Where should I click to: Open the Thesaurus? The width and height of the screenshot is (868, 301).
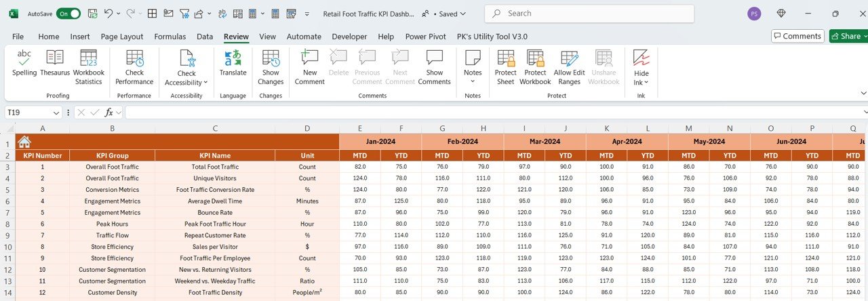(55, 63)
